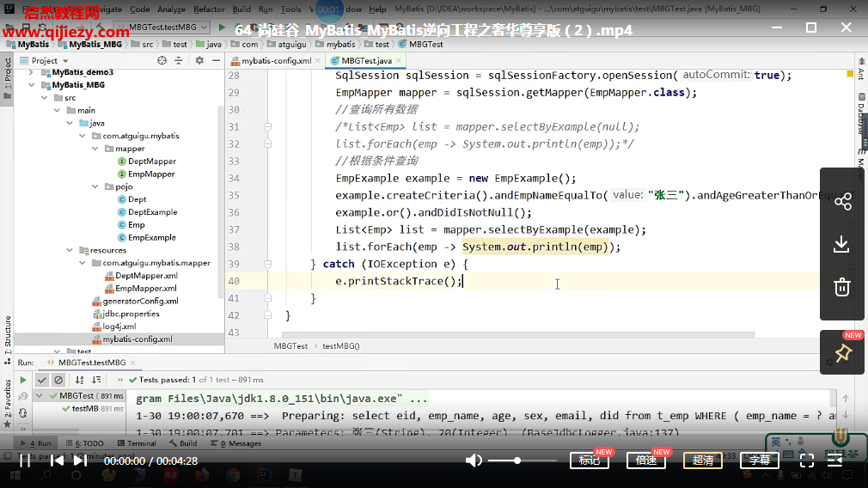Open the 超清 quality selector
Viewport: 868px width, 488px height.
tap(703, 461)
